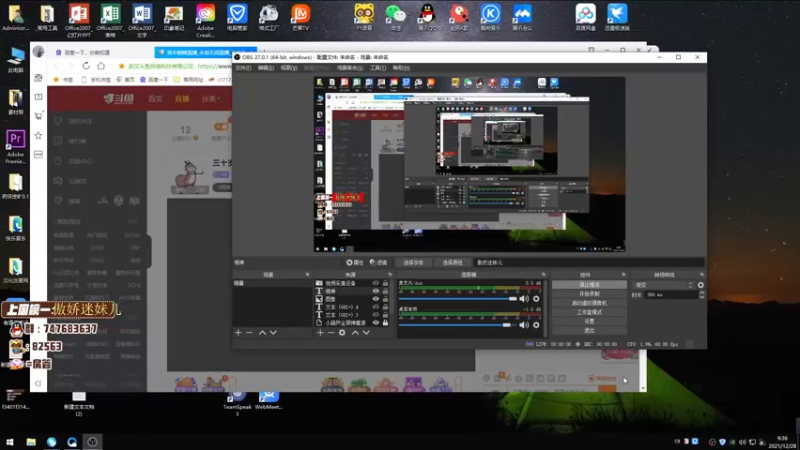This screenshot has height=450, width=800.
Task: Click the start recording button
Action: (589, 294)
